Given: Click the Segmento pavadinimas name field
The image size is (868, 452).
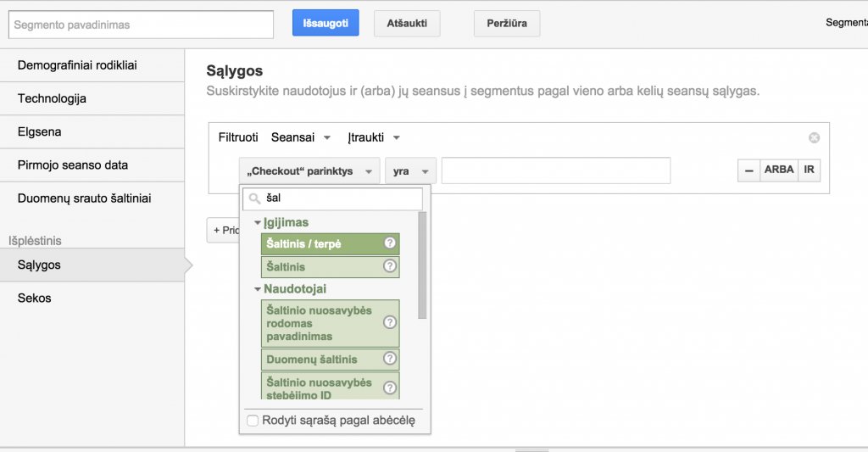Looking at the screenshot, I should pos(141,25).
